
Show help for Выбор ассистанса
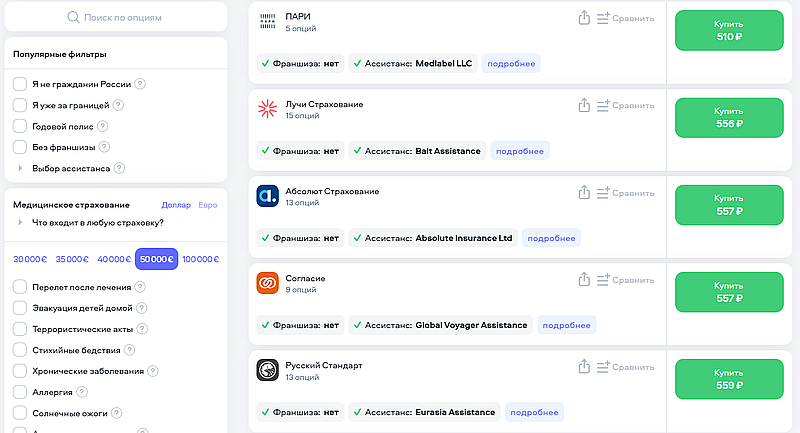pos(119,168)
